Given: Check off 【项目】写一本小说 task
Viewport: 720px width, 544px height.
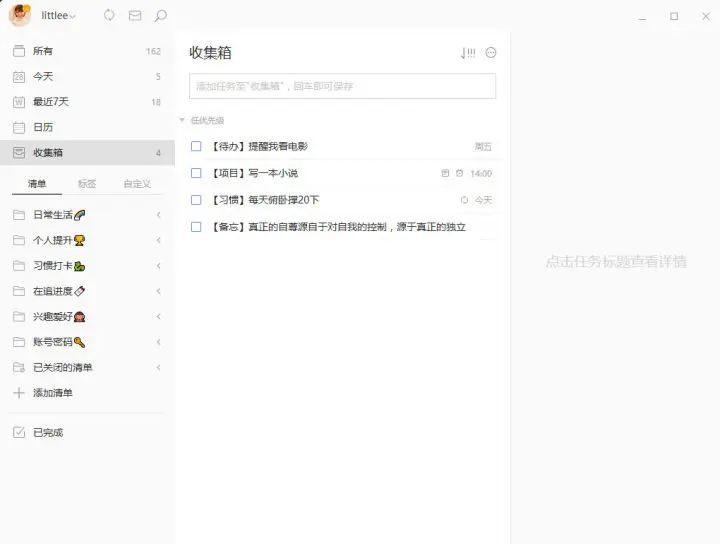Looking at the screenshot, I should (x=196, y=173).
